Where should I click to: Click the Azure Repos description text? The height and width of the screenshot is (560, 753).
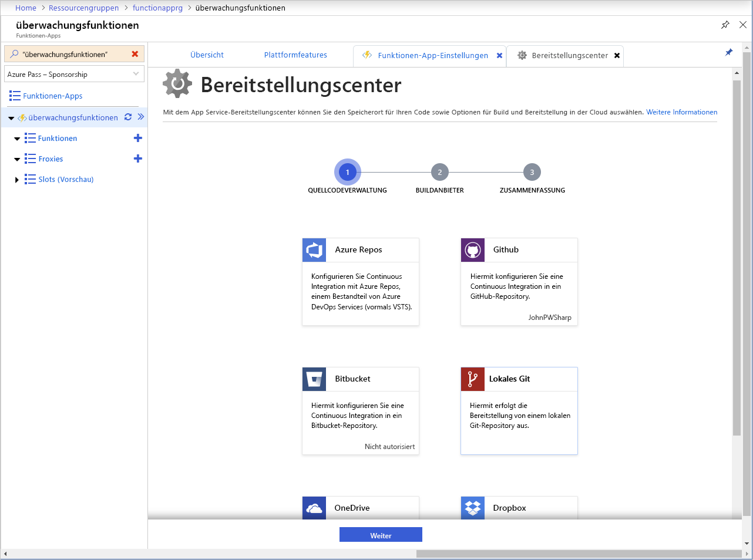362,291
